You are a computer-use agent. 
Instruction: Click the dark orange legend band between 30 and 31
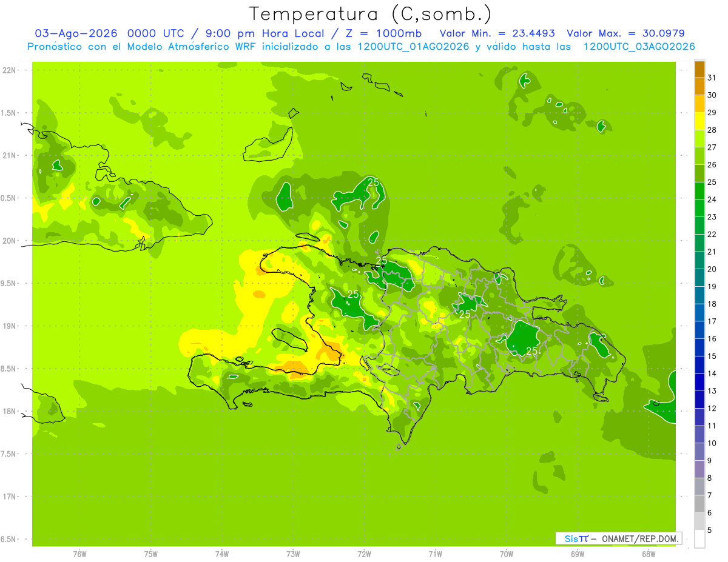pos(699,87)
